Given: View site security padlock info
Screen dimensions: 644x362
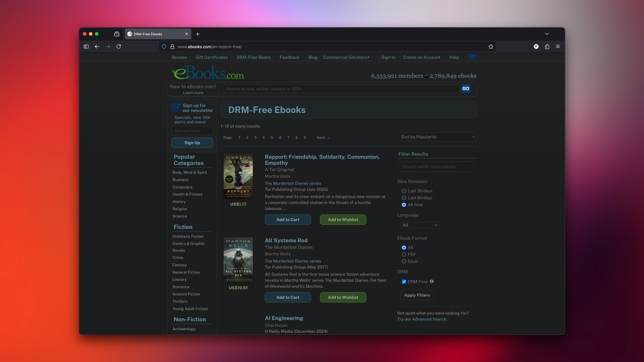Looking at the screenshot, I should 172,47.
